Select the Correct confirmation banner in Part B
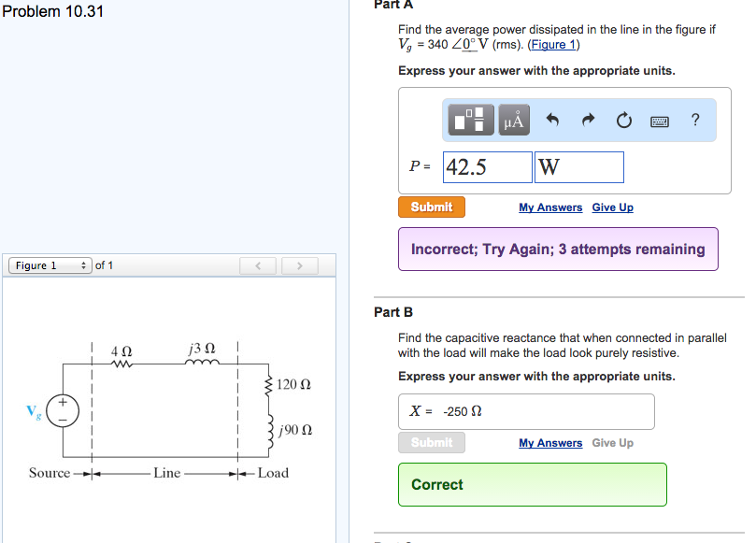 pos(532,484)
